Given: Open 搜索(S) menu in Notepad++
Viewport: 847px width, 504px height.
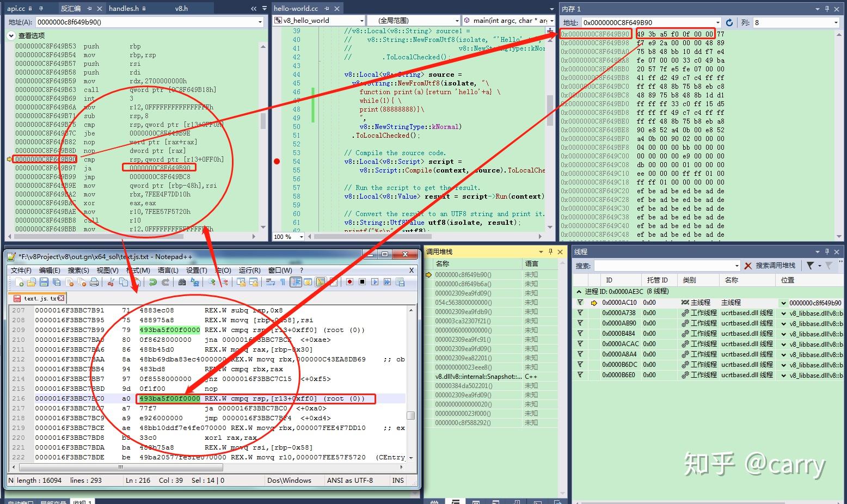Looking at the screenshot, I should tap(78, 271).
